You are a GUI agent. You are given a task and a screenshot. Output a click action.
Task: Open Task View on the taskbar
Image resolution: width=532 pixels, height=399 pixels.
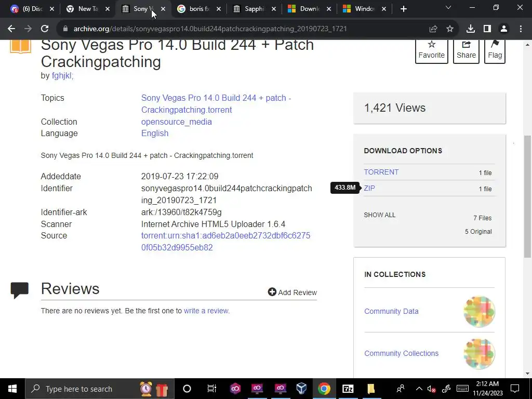coord(212,389)
